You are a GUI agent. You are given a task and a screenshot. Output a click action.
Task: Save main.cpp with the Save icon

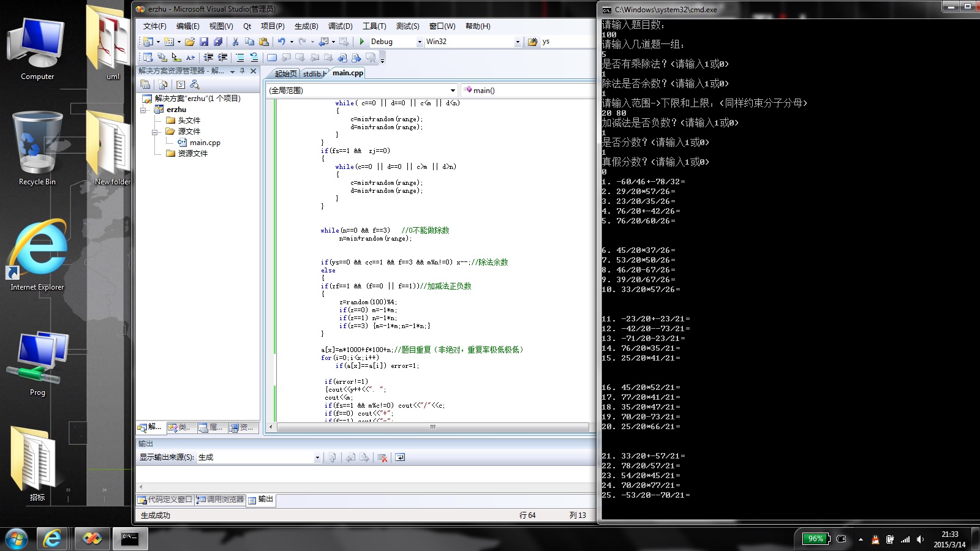pyautogui.click(x=204, y=42)
